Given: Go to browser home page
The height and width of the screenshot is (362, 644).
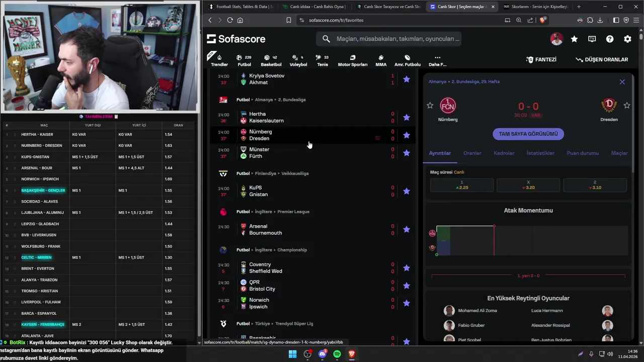Looking at the screenshot, I should coord(240,20).
